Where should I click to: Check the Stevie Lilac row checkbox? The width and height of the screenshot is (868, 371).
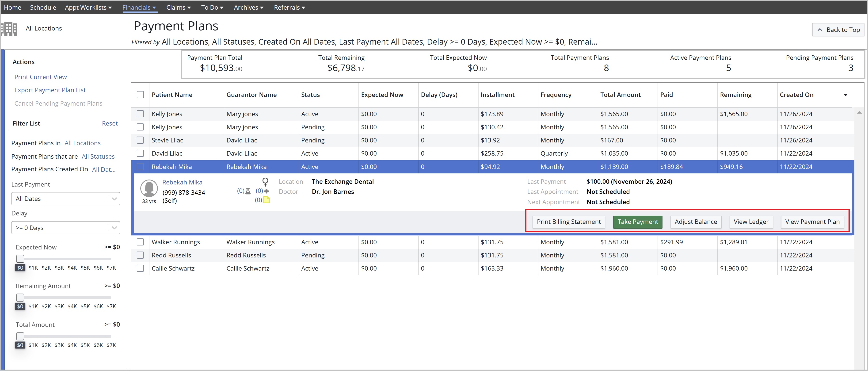tap(140, 140)
